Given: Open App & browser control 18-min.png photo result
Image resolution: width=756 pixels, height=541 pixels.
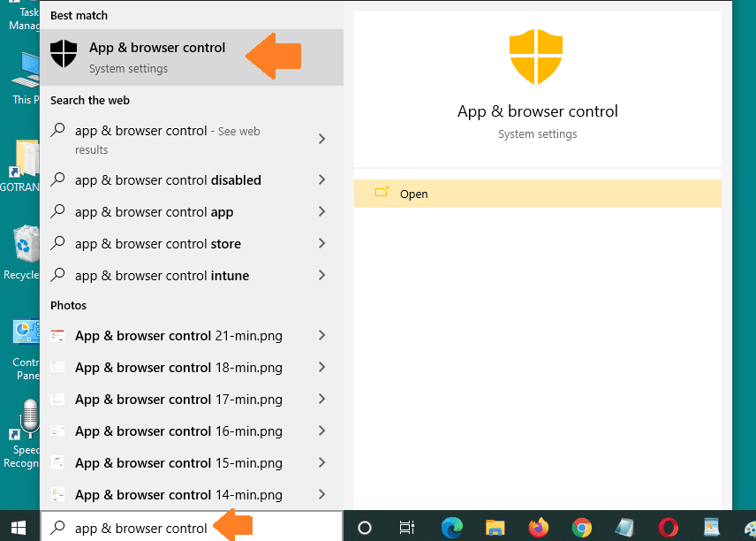Looking at the screenshot, I should 178,368.
